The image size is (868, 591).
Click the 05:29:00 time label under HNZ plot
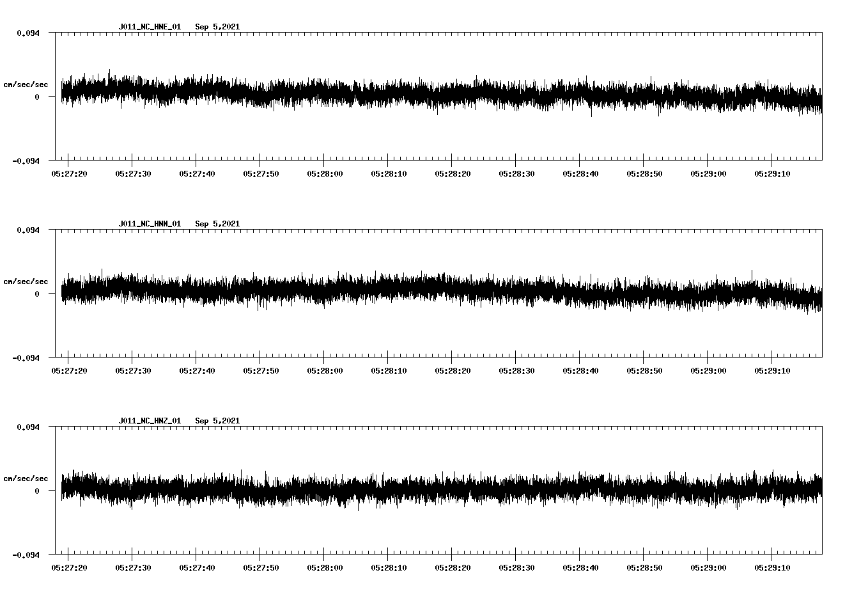coord(708,568)
